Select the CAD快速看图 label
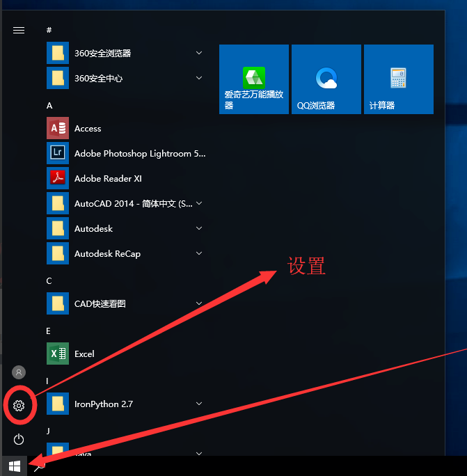 100,303
